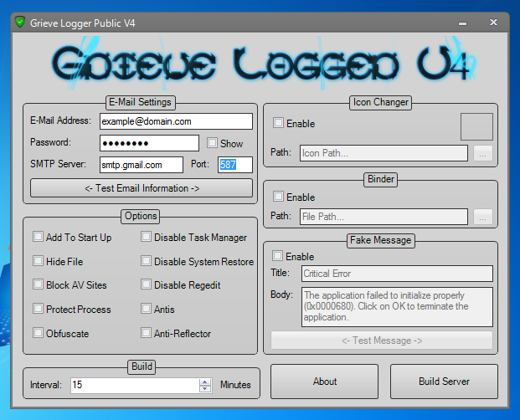Click the Fake Message Body text area
This screenshot has width=520, height=420.
(x=397, y=307)
